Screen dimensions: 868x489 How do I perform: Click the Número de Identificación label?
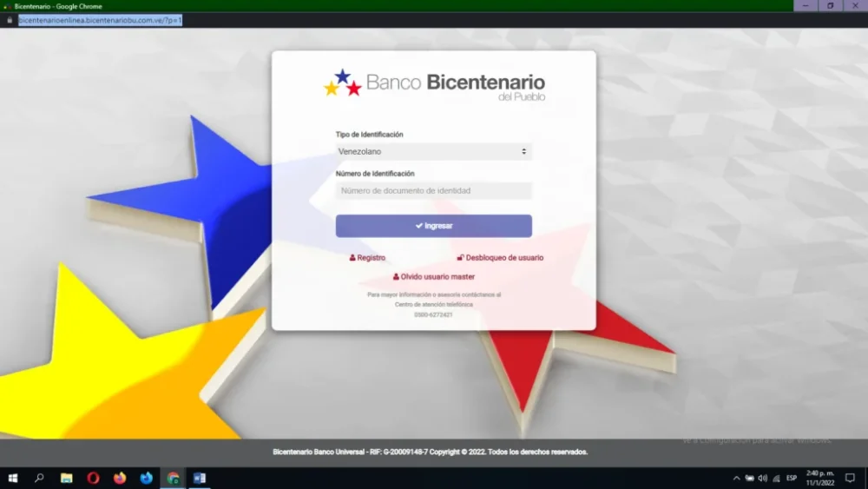point(375,174)
